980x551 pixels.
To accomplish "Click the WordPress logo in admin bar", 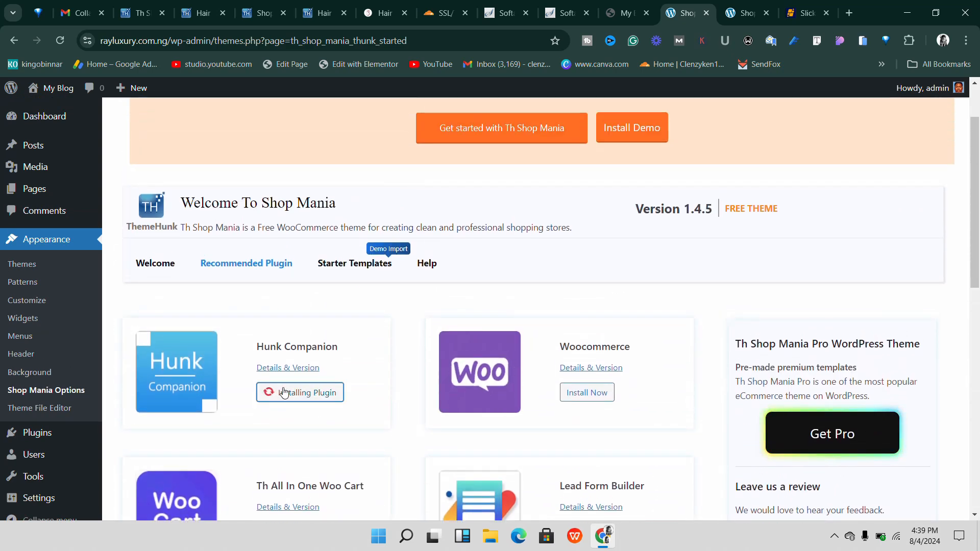I will click(x=11, y=88).
